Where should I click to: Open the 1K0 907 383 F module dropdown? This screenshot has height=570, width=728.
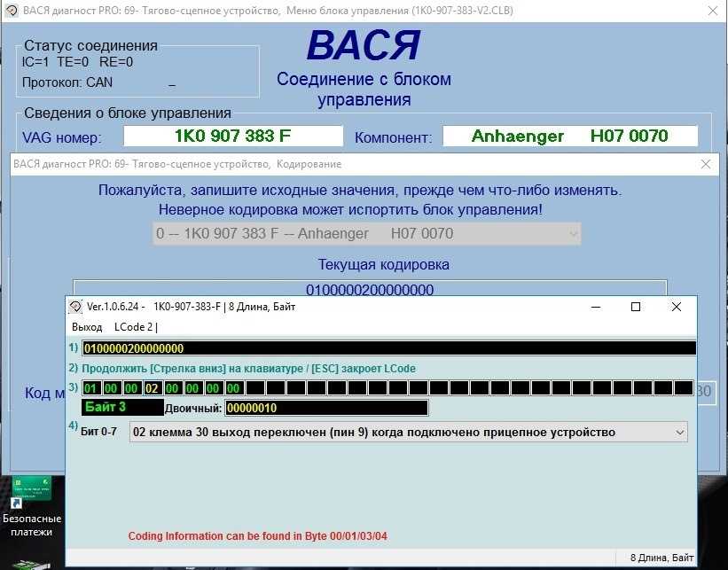367,234
